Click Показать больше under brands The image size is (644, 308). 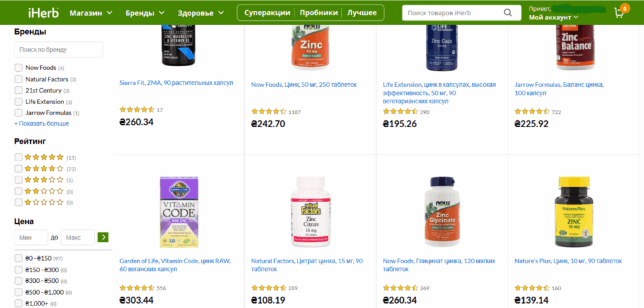tap(42, 123)
